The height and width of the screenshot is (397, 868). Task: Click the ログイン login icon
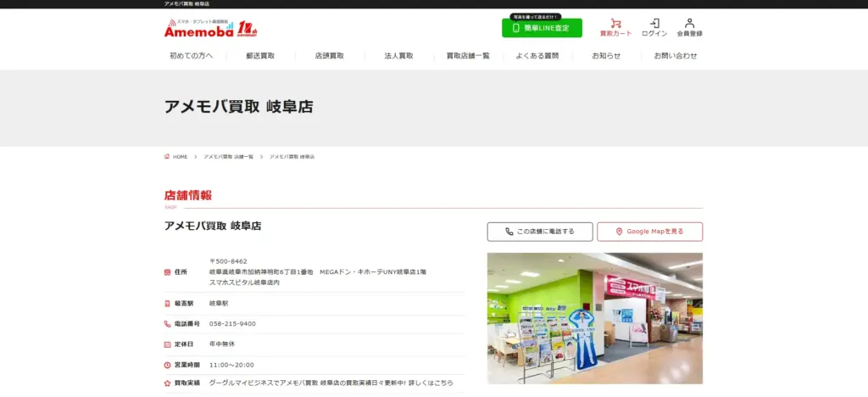click(654, 24)
